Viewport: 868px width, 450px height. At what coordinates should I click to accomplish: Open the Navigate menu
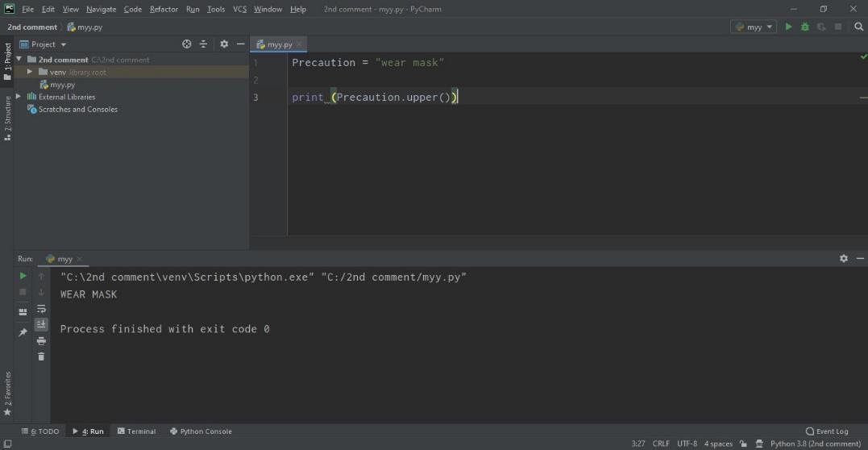click(x=102, y=10)
